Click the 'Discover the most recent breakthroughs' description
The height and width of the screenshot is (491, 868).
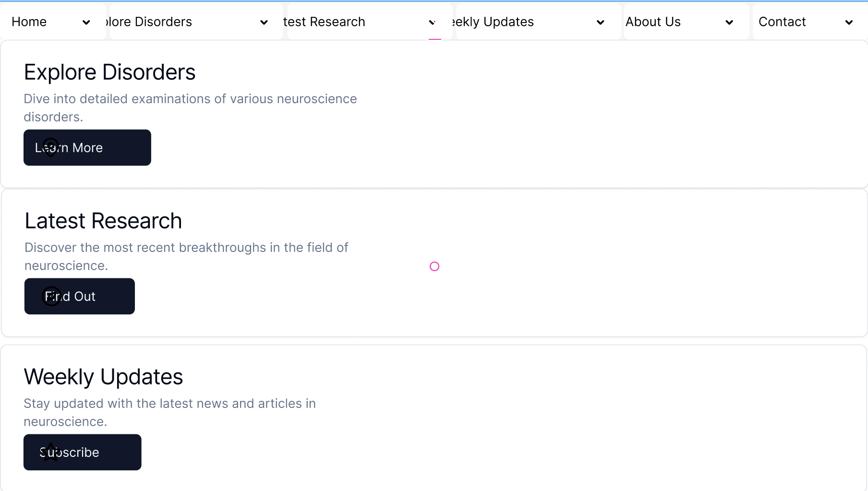186,257
